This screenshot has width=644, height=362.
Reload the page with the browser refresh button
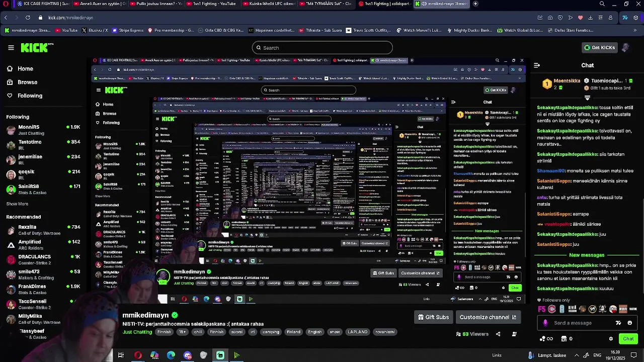point(28,18)
